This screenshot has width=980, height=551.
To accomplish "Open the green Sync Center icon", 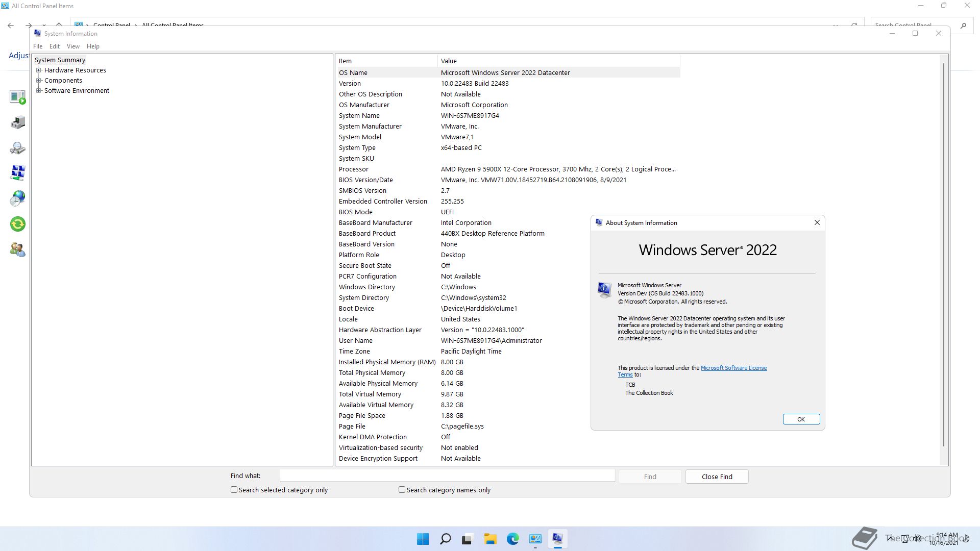I will (x=17, y=224).
